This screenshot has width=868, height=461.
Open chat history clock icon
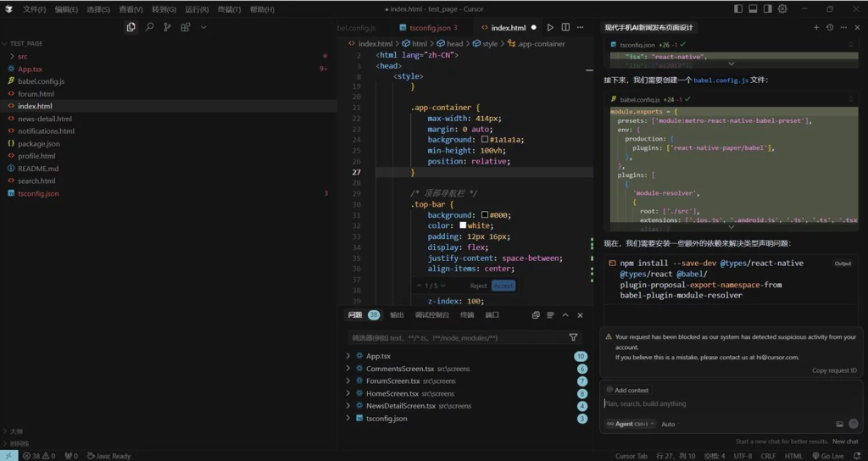coord(830,27)
